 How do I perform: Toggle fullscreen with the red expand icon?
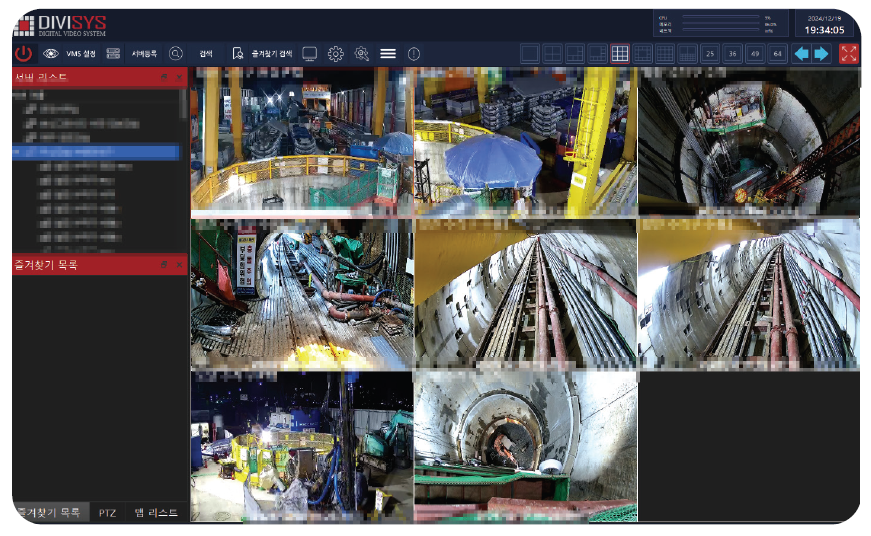(849, 54)
